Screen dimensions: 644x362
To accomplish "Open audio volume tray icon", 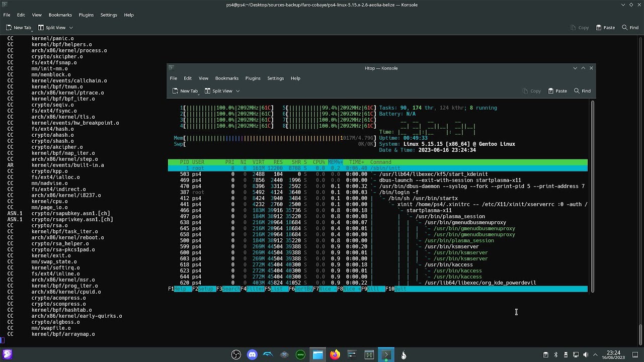I will pos(586,355).
